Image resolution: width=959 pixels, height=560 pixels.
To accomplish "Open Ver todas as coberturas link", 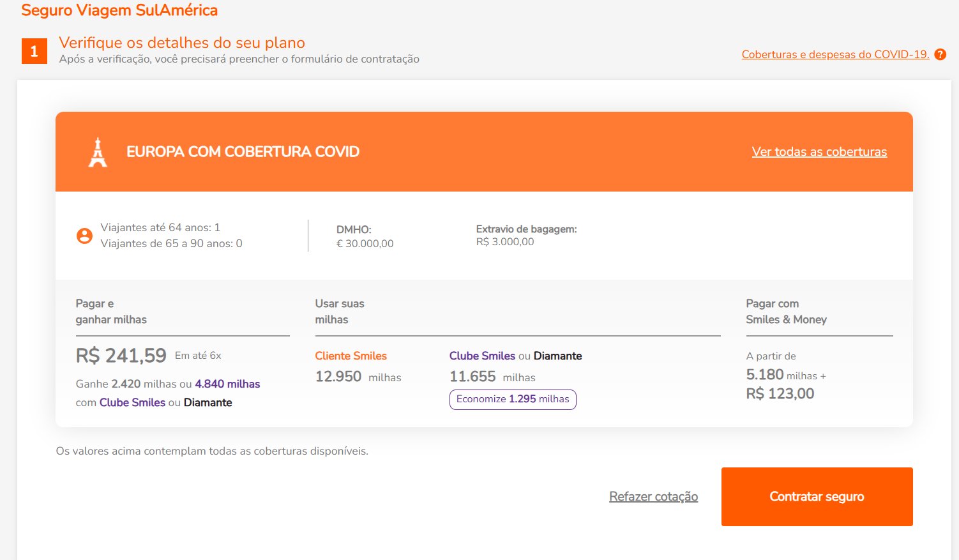I will click(x=819, y=152).
